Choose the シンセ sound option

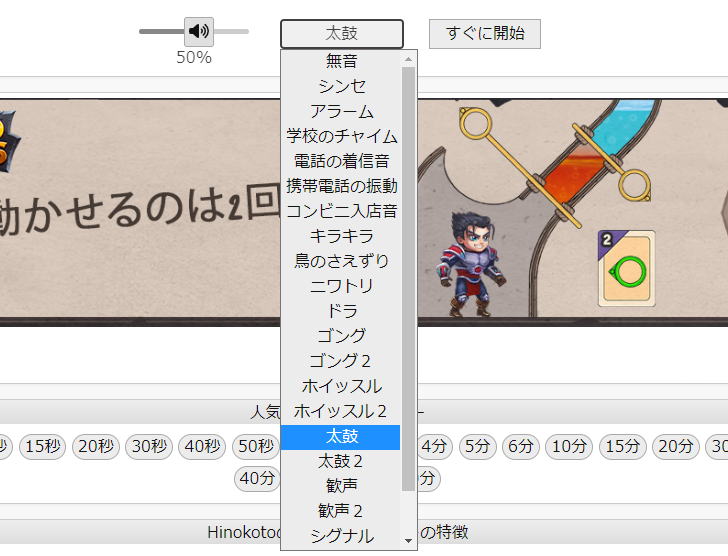pos(341,86)
